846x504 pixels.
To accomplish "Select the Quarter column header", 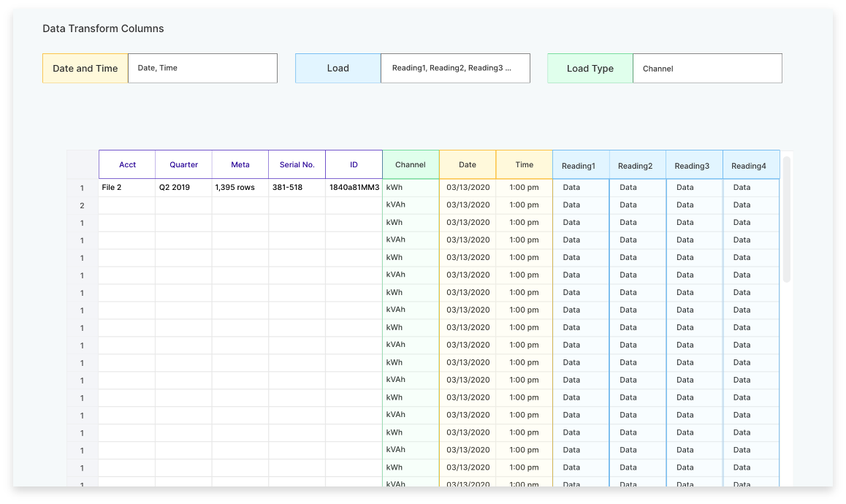I will [183, 165].
